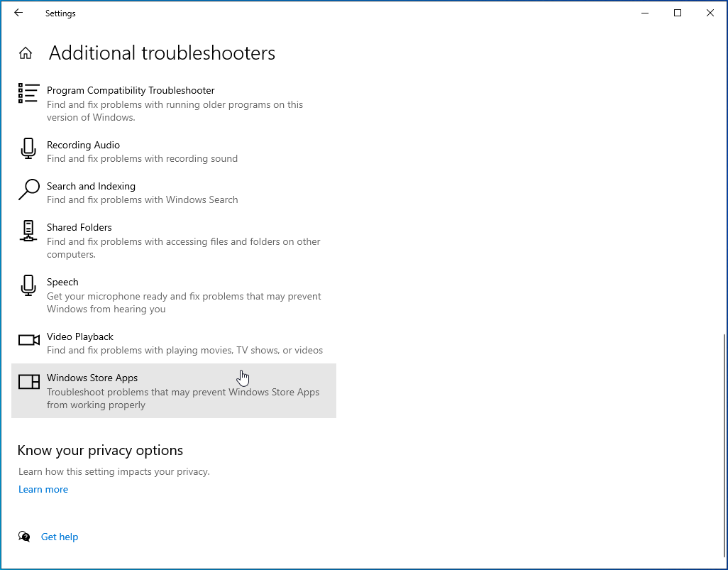This screenshot has width=728, height=570.
Task: Maximize the Settings window
Action: click(x=678, y=13)
